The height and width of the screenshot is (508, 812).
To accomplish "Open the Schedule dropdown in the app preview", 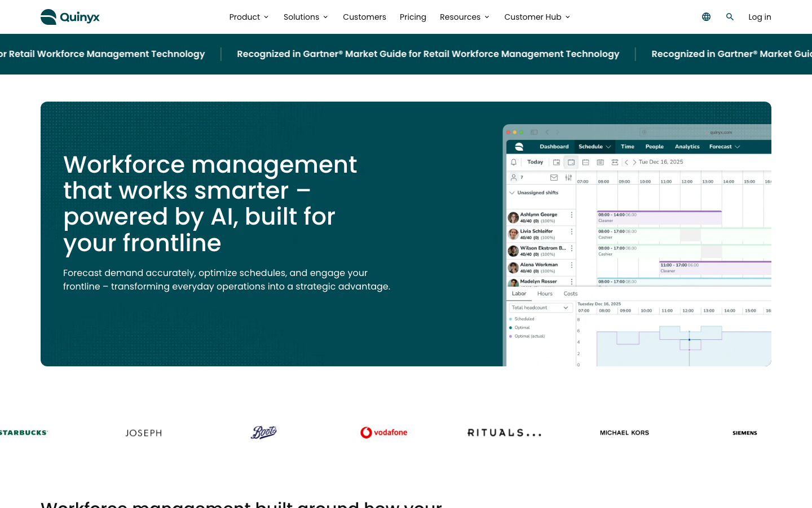I will pos(594,147).
